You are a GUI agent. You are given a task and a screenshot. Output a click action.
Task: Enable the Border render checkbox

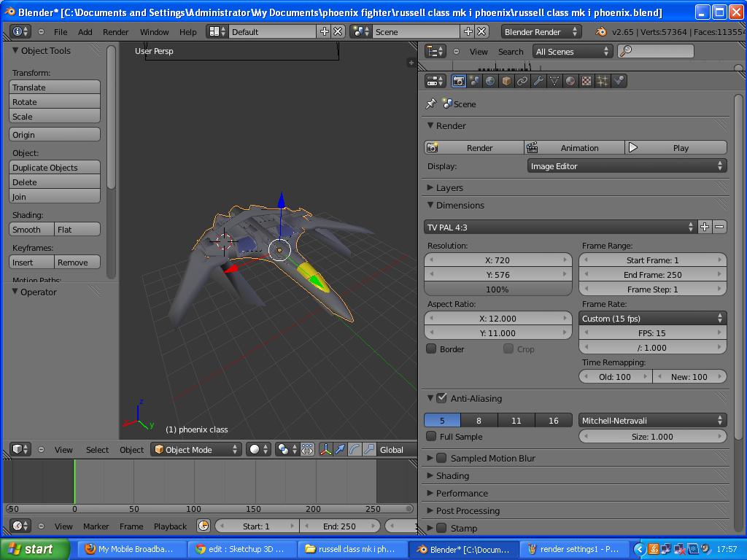pyautogui.click(x=430, y=349)
